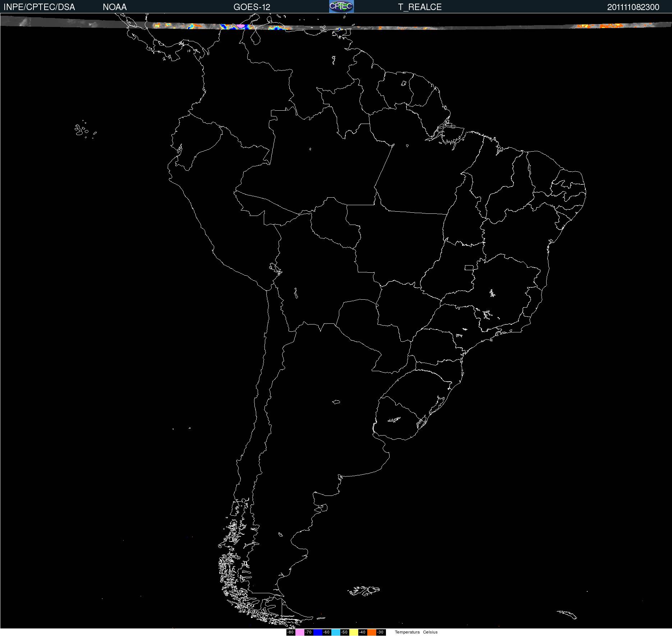Image resolution: width=672 pixels, height=636 pixels.
Task: Click the -70 legend value
Action: coord(308,632)
